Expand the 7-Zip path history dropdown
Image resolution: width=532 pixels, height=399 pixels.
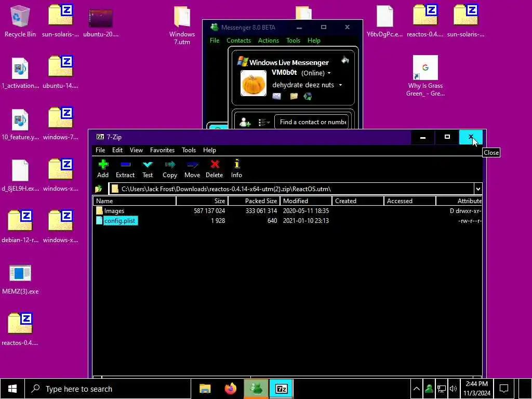pos(478,189)
